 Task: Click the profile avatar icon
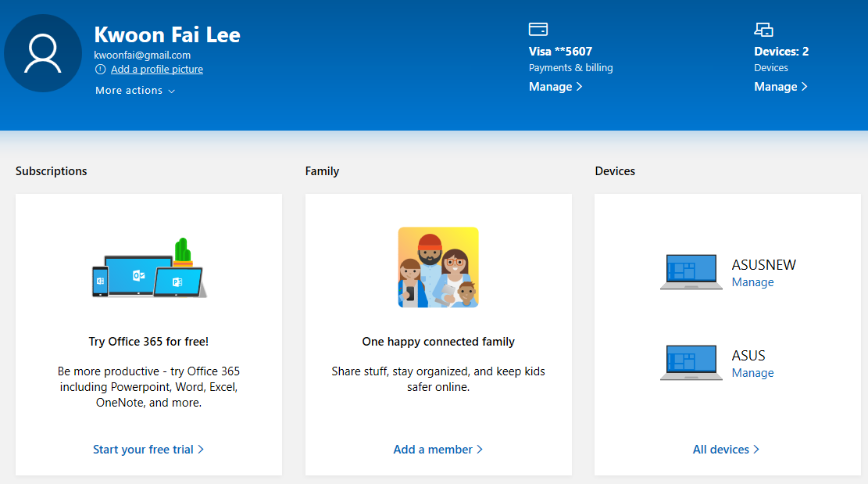43,53
